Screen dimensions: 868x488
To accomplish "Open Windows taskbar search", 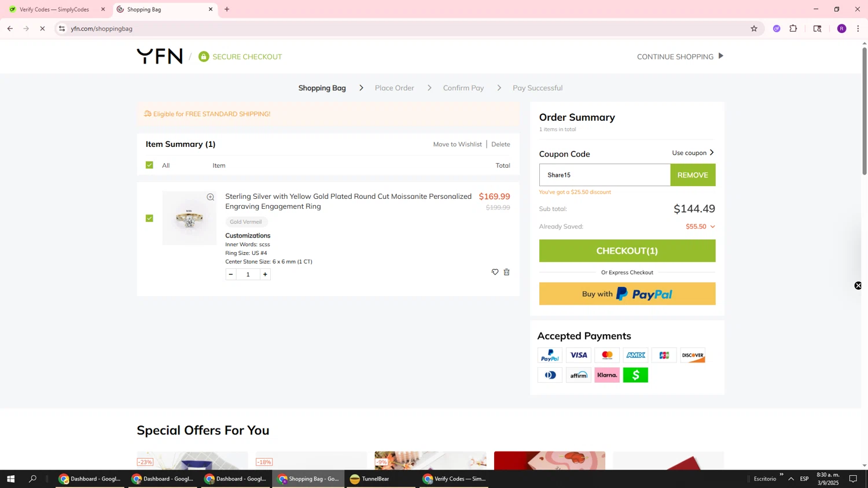I will coord(32,479).
